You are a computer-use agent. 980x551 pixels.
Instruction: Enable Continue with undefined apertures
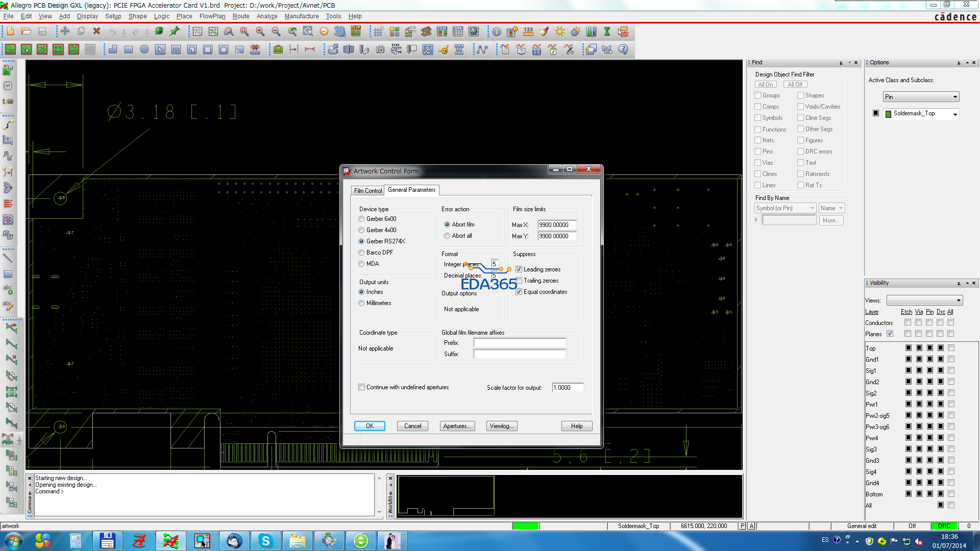362,387
